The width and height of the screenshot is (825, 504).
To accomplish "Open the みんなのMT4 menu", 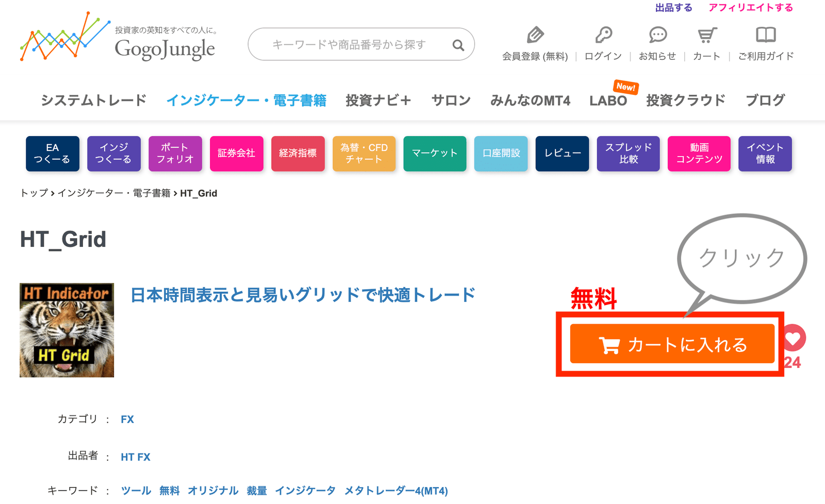I will tap(530, 100).
